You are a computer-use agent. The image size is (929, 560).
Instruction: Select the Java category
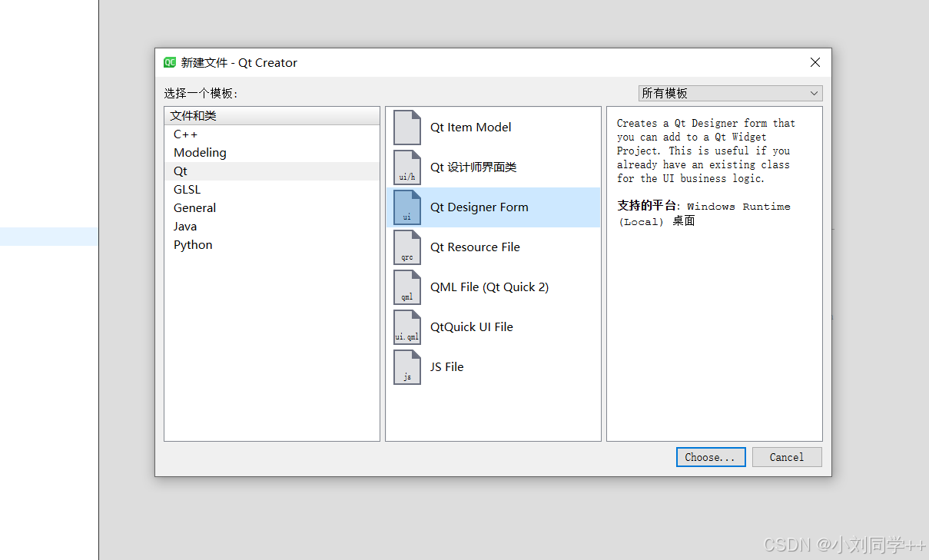coord(272,227)
